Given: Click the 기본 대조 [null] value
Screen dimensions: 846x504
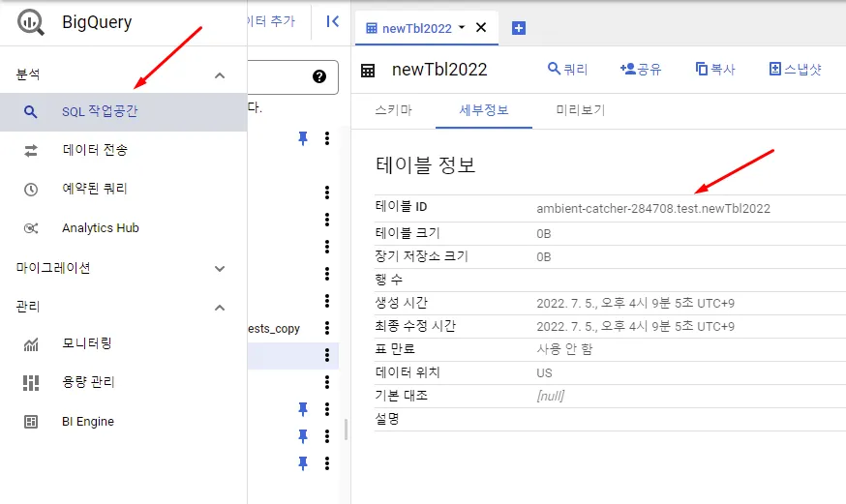Looking at the screenshot, I should pyautogui.click(x=551, y=397).
